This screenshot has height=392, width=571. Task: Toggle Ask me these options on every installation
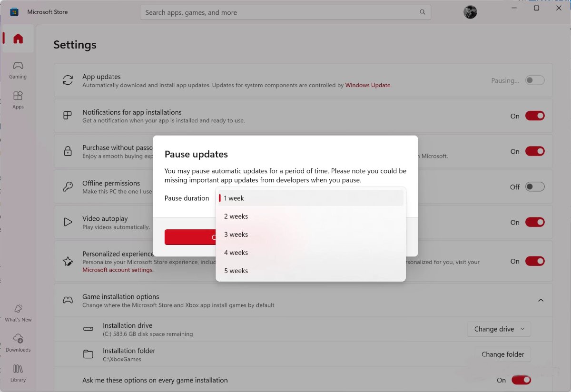[521, 380]
